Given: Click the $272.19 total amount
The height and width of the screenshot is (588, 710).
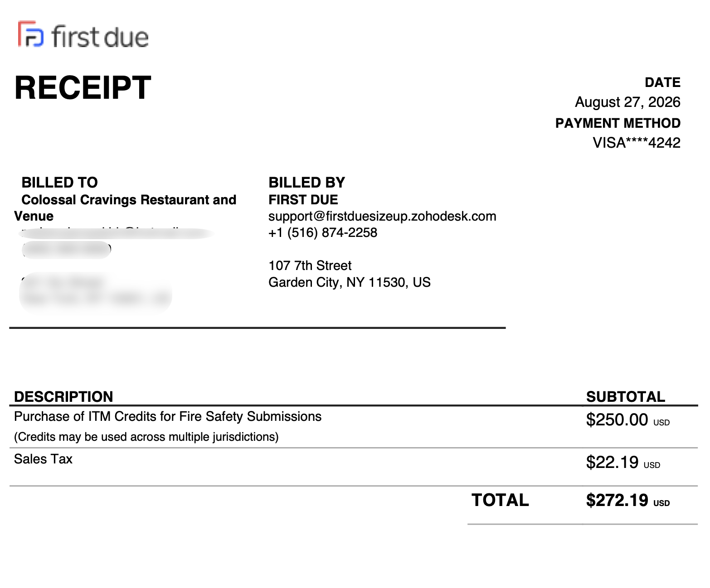Looking at the screenshot, I should pos(617,500).
